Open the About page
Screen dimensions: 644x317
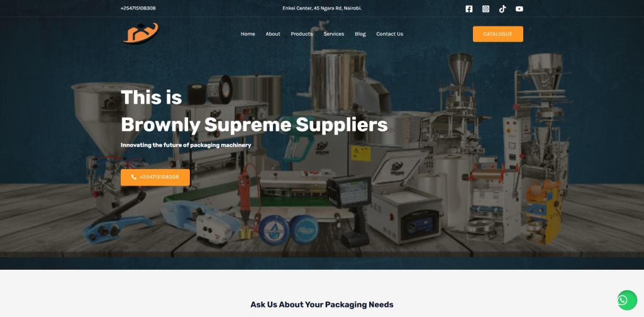point(273,34)
